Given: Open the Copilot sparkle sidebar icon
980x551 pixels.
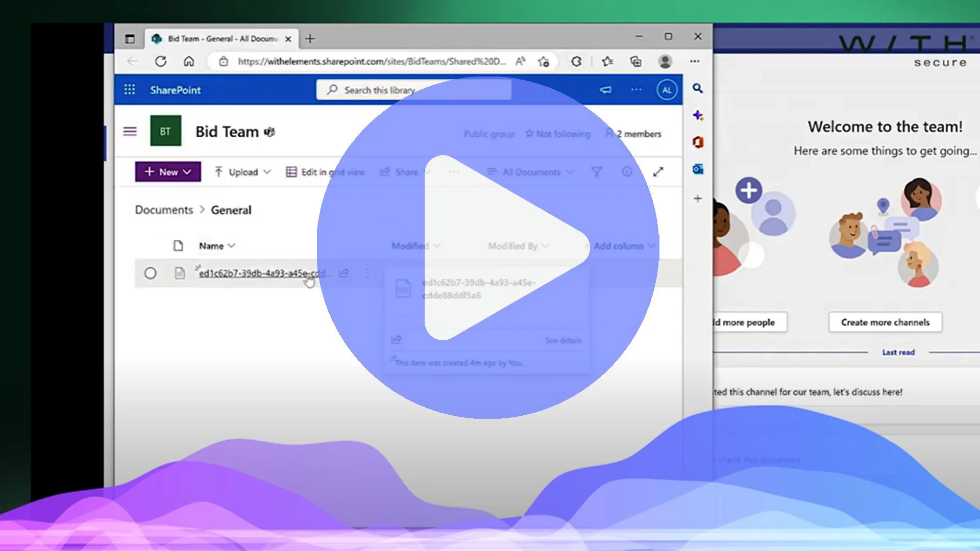Looking at the screenshot, I should point(698,115).
